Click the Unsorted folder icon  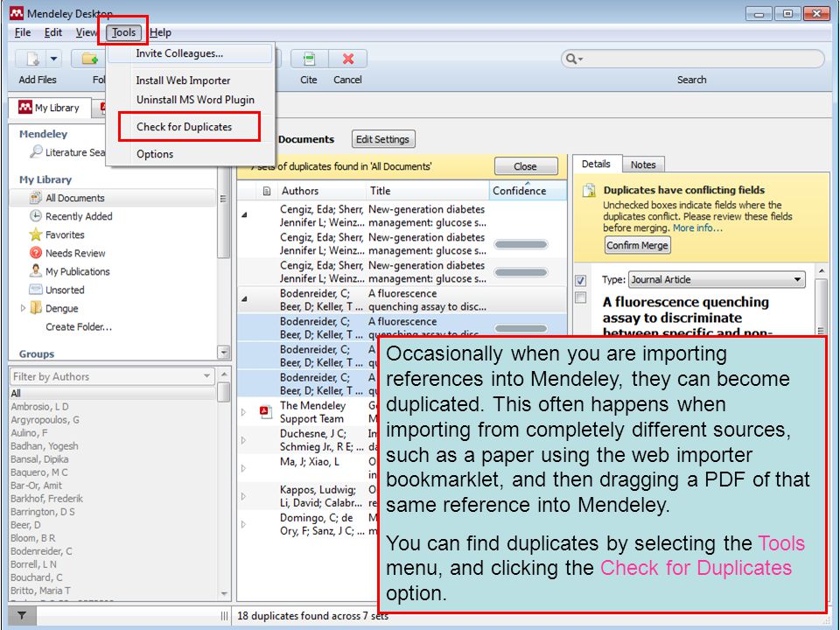[x=35, y=290]
